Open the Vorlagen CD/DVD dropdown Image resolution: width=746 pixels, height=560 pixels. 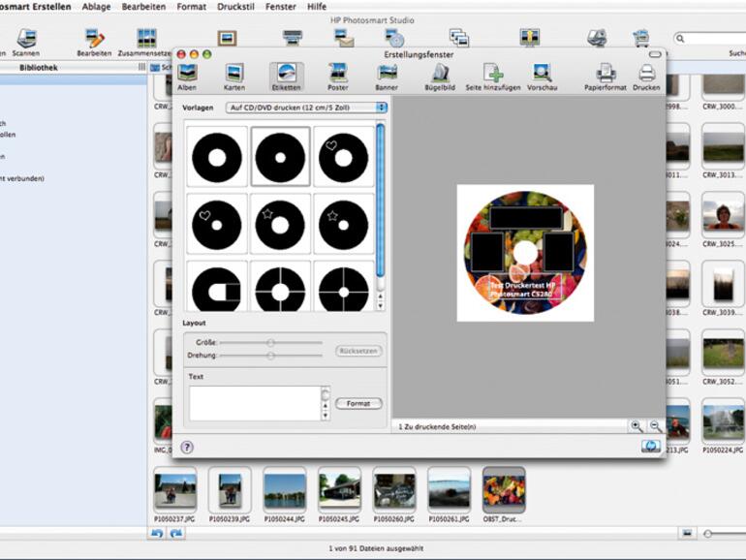pos(305,107)
